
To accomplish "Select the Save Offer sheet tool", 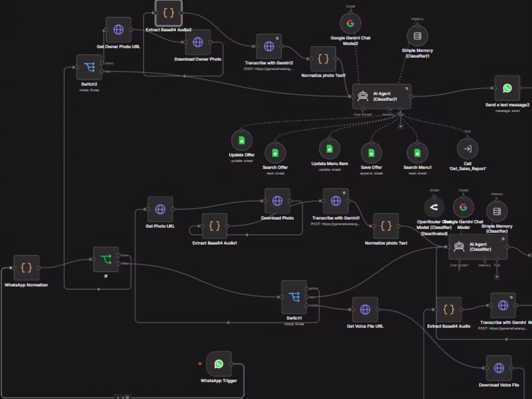I will (371, 153).
